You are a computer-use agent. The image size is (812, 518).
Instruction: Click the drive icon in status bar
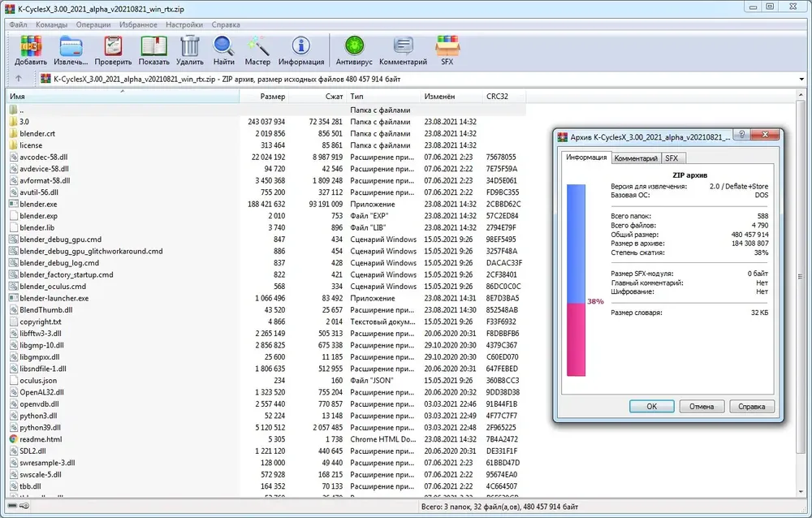[x=12, y=506]
